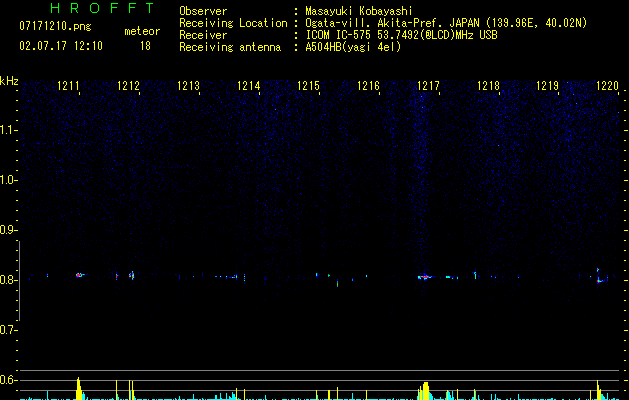Click the A504HB(yagi 4el) antenna value

(353, 47)
